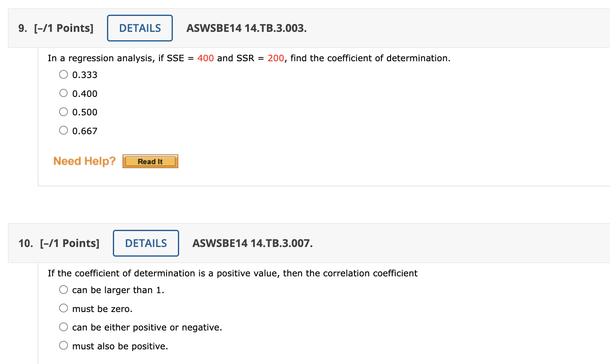Click the Read It help button
The image size is (610, 364).
point(150,161)
